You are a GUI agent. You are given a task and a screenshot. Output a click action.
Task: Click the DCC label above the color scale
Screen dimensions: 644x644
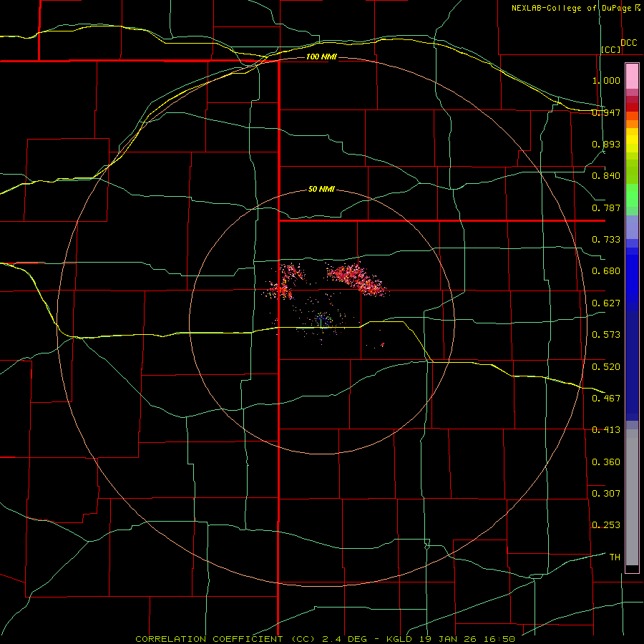click(629, 43)
